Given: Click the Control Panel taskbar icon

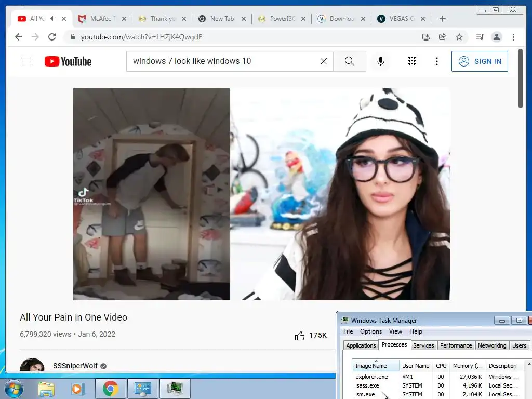Looking at the screenshot, I should [x=142, y=389].
